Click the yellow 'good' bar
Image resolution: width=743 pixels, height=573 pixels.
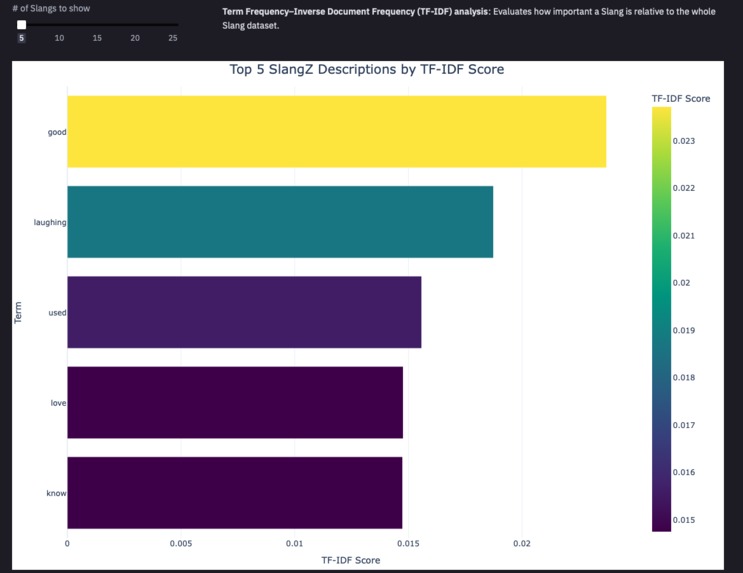click(336, 132)
